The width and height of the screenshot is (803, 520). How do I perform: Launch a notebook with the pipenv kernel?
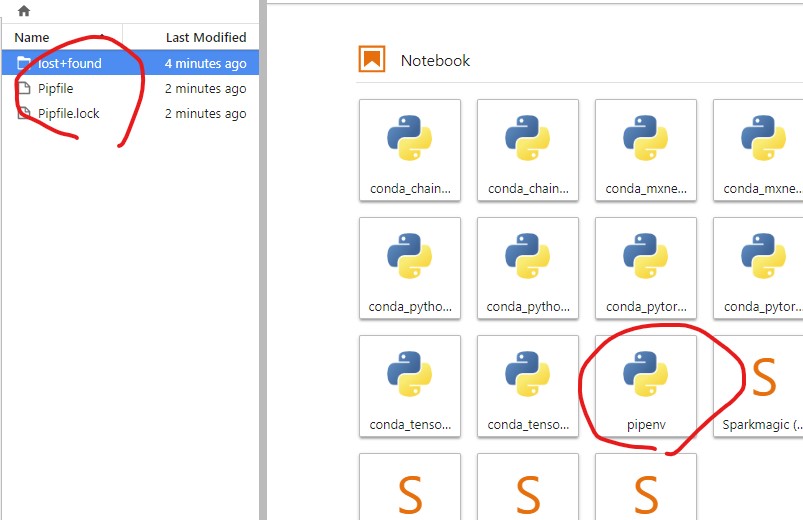(646, 386)
